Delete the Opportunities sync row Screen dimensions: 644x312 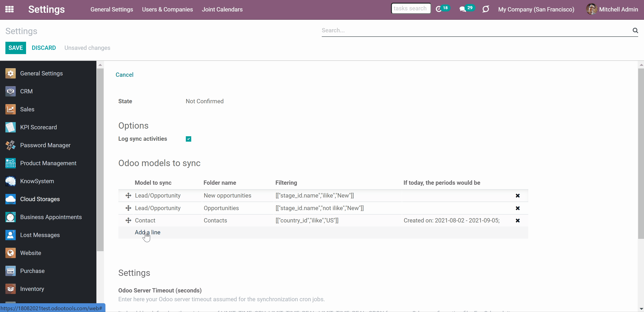pos(517,208)
